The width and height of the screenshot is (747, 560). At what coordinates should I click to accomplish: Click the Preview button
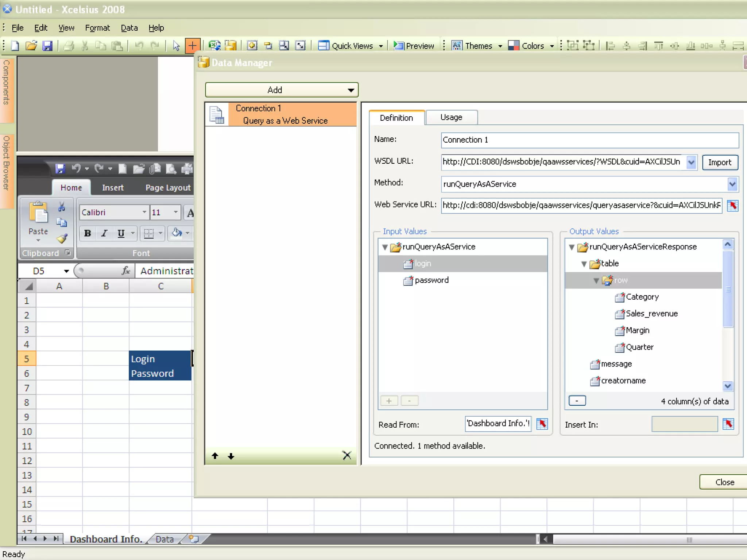click(x=414, y=46)
